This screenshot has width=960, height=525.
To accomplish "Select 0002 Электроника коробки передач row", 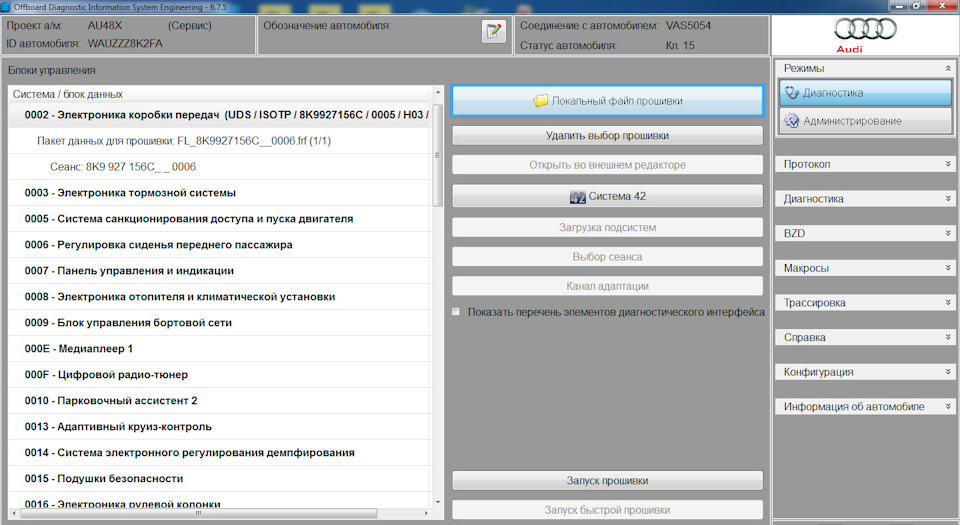I will coord(220,114).
